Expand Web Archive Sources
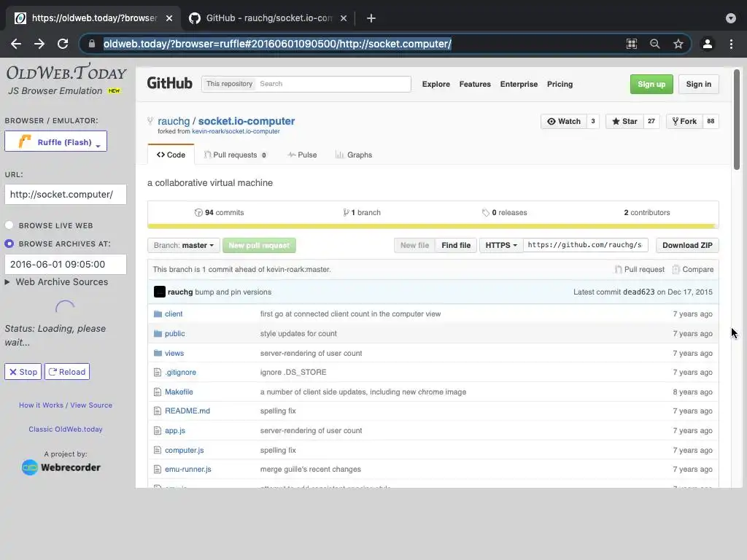747x560 pixels. (x=57, y=282)
